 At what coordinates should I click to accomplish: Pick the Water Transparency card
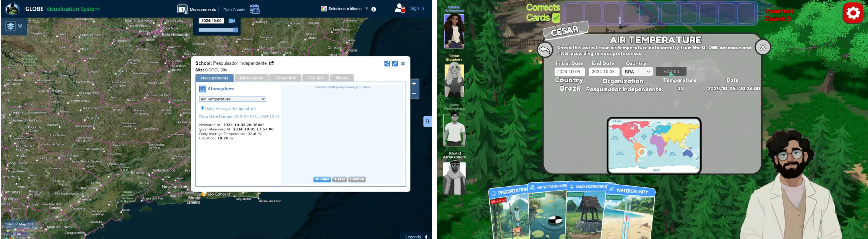tap(548, 211)
